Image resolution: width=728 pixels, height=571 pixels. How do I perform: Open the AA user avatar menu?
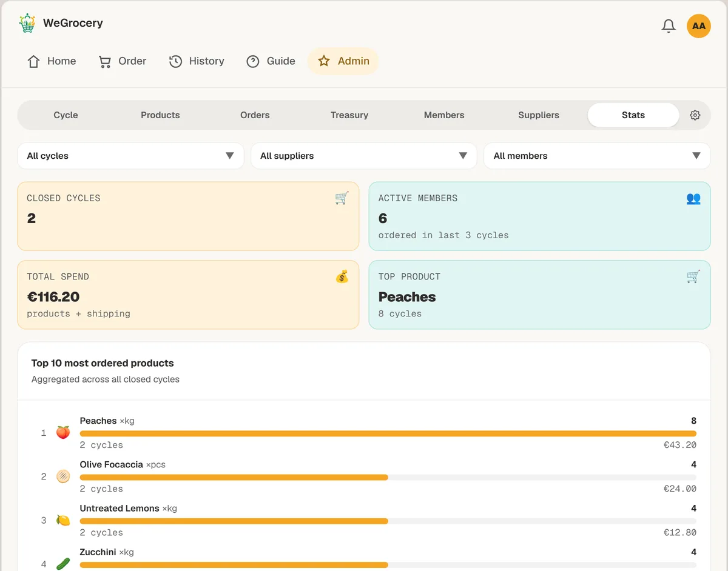[x=699, y=26]
